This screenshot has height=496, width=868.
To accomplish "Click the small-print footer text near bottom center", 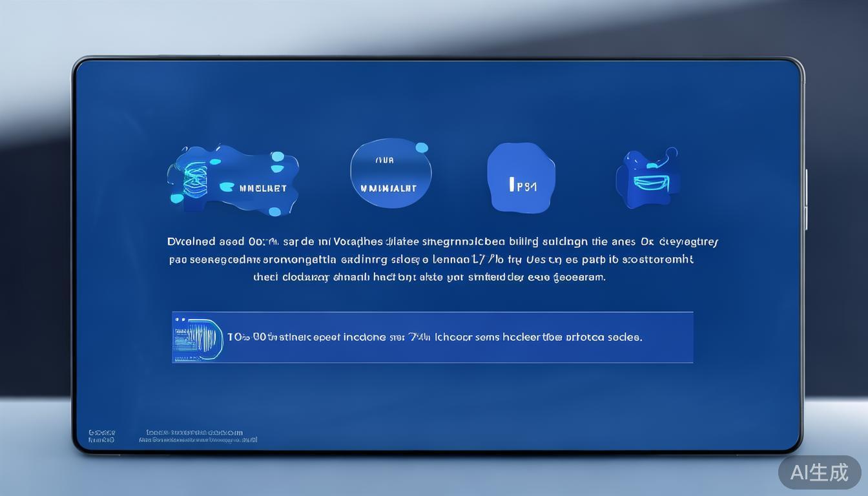I will [x=197, y=436].
